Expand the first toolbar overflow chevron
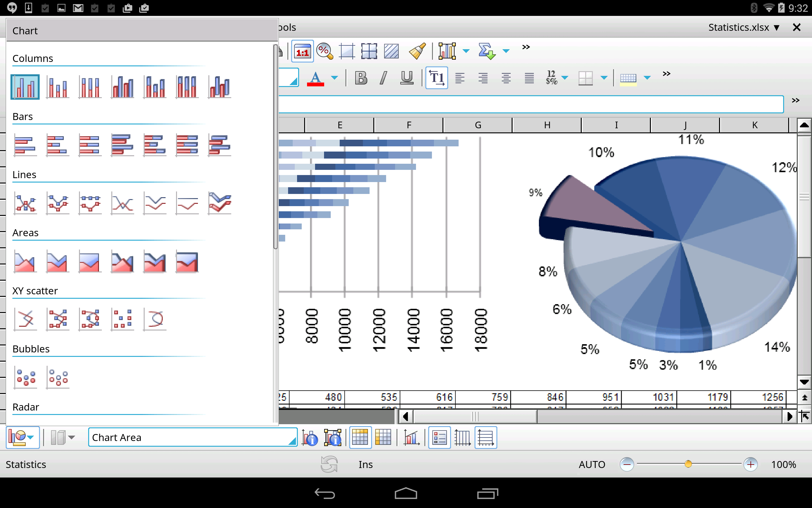Image resolution: width=812 pixels, height=508 pixels. click(x=526, y=47)
